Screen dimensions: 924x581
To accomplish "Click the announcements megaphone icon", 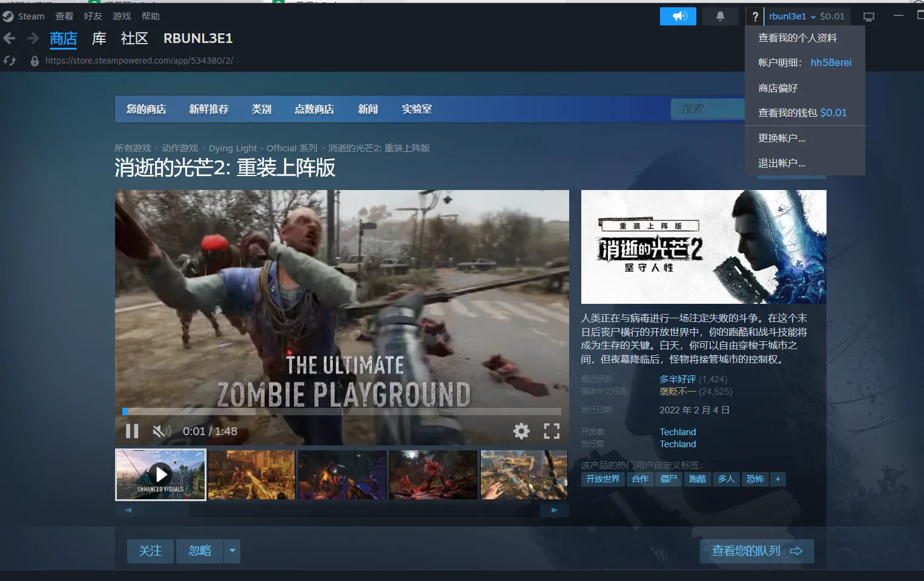I will [678, 16].
